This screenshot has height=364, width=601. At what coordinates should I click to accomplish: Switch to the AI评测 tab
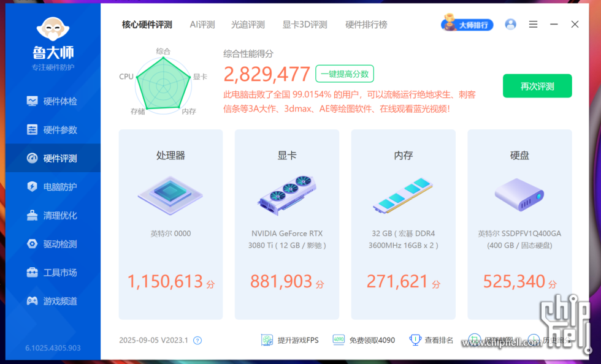[202, 25]
